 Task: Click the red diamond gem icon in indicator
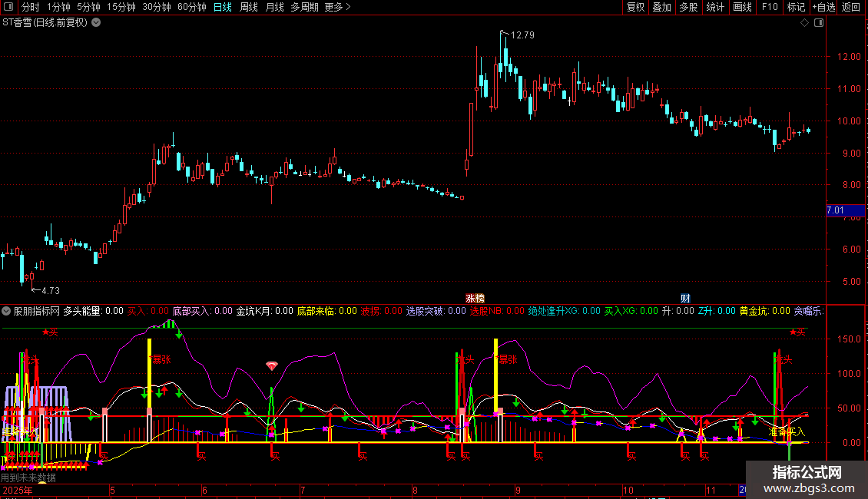pyautogui.click(x=271, y=366)
